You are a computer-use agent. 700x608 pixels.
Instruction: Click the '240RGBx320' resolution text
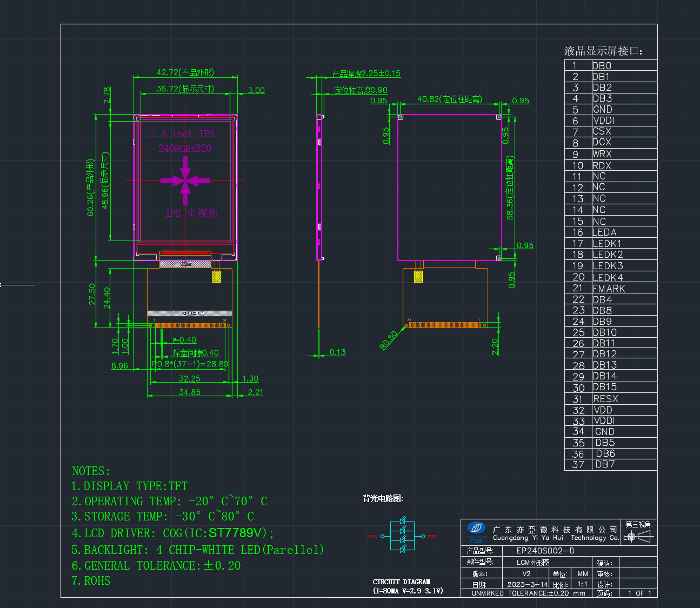point(185,149)
